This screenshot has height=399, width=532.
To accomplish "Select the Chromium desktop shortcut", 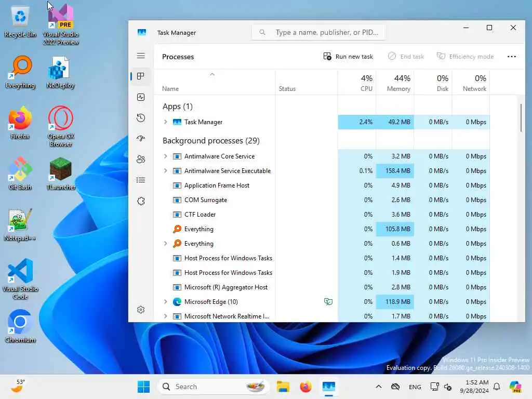I will click(x=20, y=326).
